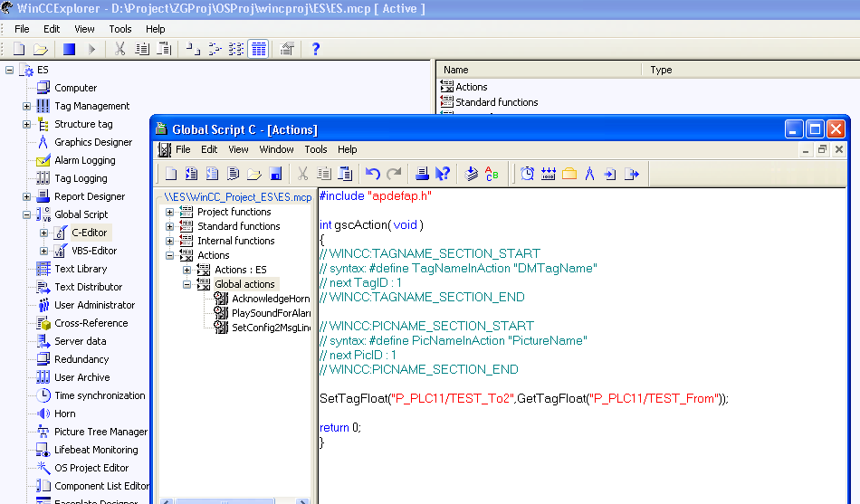Screen dimensions: 860x504
Task: Open Properties icon in WinCCExplorer toolbar
Action: (287, 50)
